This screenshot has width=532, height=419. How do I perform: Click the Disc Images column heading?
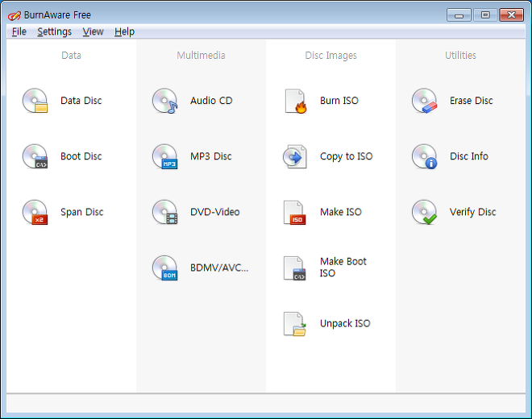coord(330,56)
